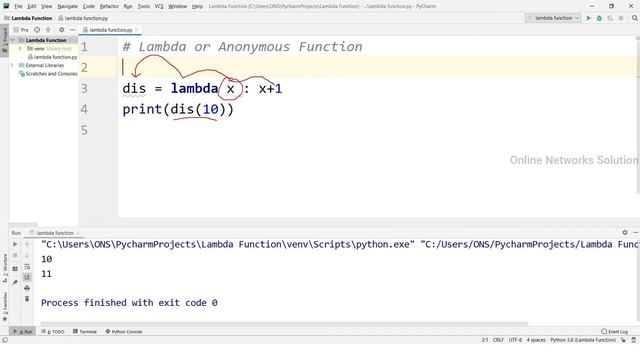
Task: Click Restore Layout icon in Run panel
Action: click(x=15, y=269)
